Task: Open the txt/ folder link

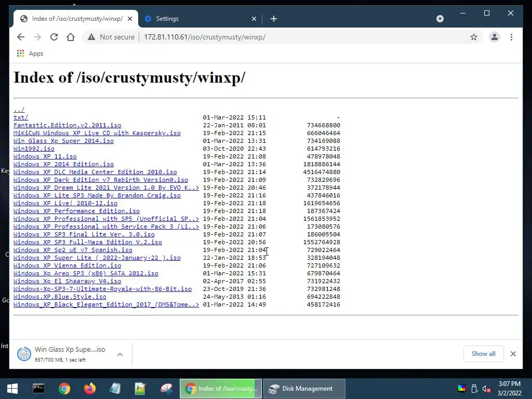Action: coord(21,117)
